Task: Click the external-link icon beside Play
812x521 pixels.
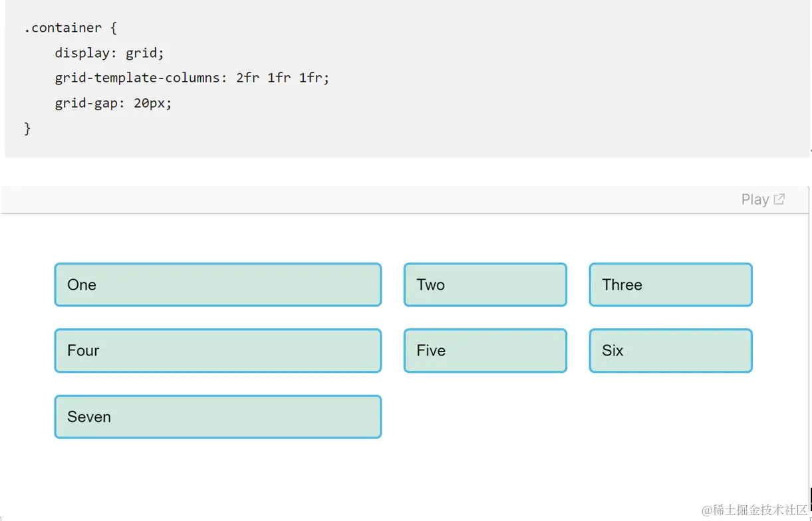Action: tap(779, 199)
